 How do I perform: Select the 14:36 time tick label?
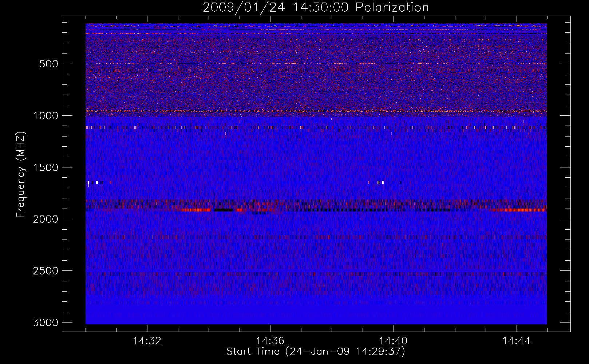click(270, 341)
